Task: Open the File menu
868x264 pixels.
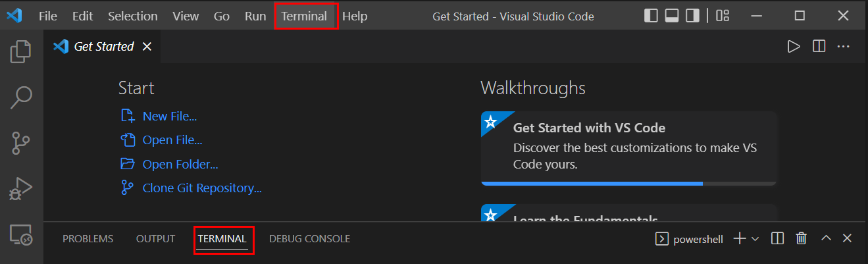Action: (x=48, y=16)
